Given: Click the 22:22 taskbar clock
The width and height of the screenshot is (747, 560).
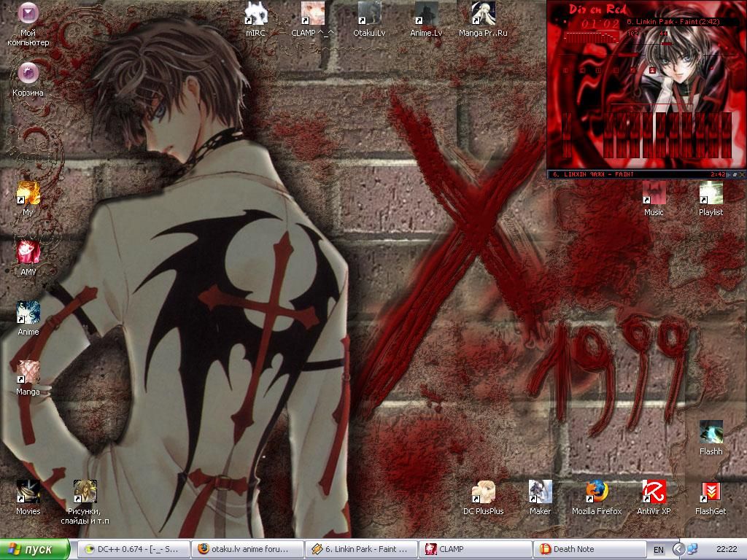Looking at the screenshot, I should click(727, 549).
